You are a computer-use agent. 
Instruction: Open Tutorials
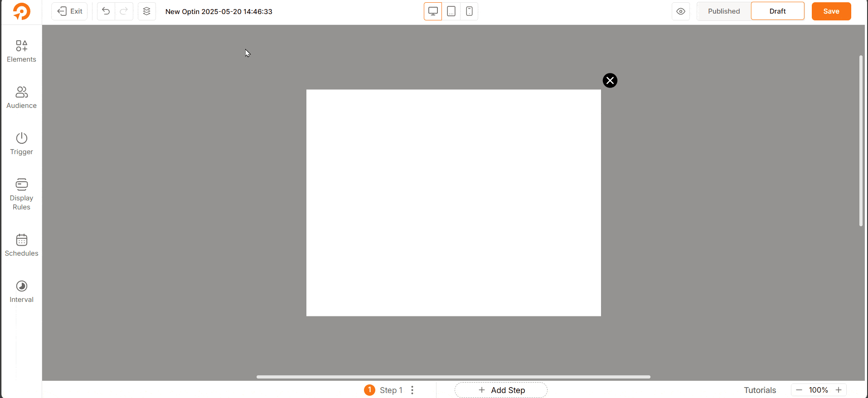click(x=760, y=390)
